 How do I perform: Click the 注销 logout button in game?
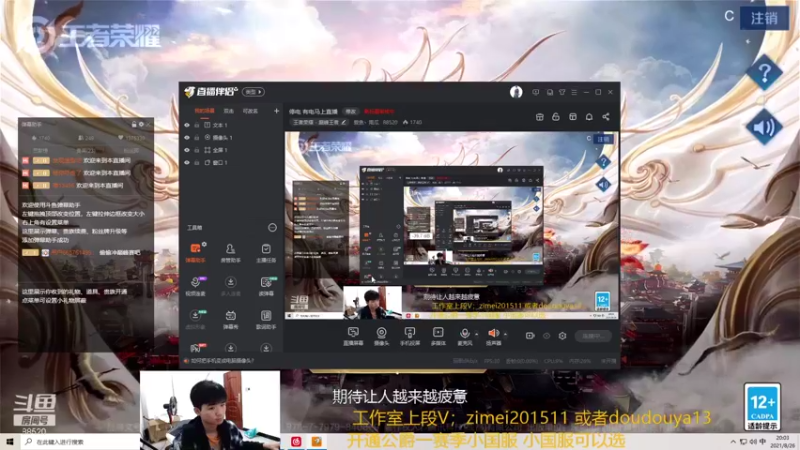(764, 18)
